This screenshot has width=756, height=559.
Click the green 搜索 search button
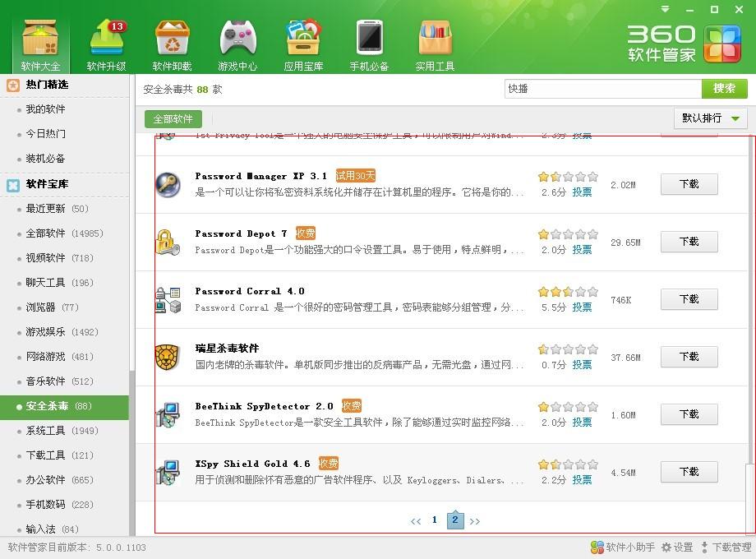tap(724, 89)
